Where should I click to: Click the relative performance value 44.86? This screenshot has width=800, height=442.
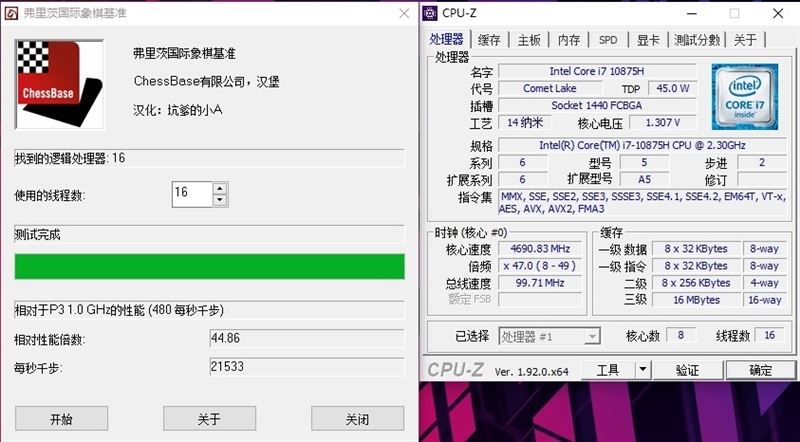pyautogui.click(x=307, y=338)
